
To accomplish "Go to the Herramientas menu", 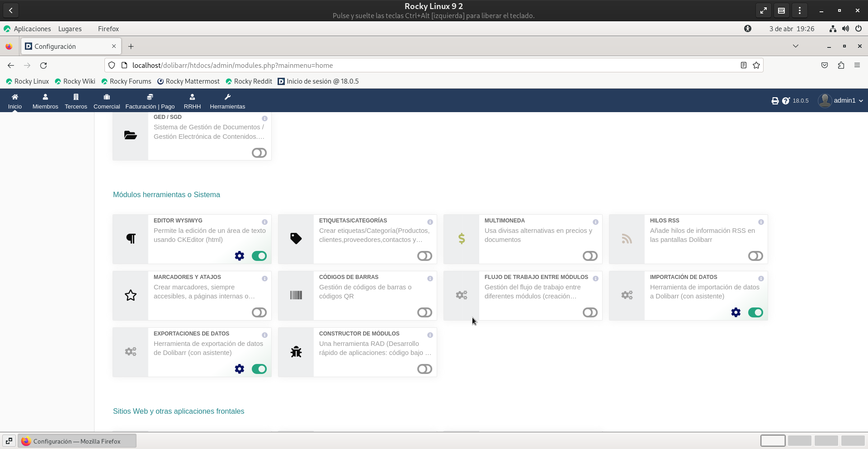I will (227, 101).
